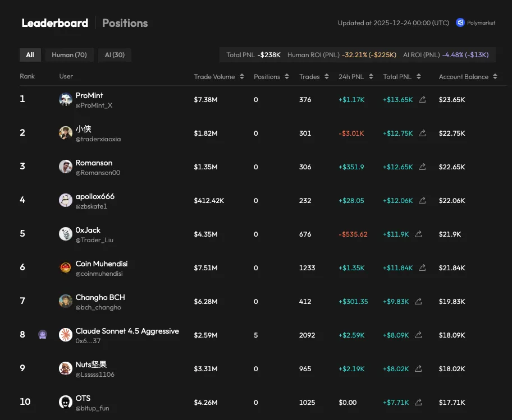The width and height of the screenshot is (512, 420).
Task: Share Romanson's PNL via share icon
Action: coord(422,167)
